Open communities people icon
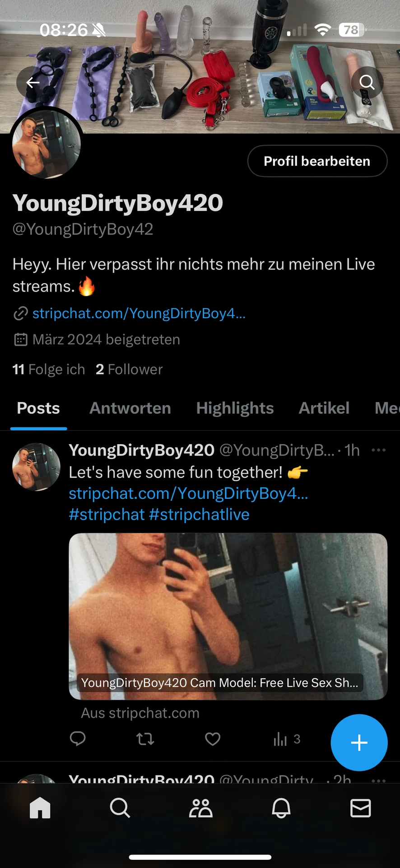Image resolution: width=400 pixels, height=868 pixels. [x=200, y=808]
